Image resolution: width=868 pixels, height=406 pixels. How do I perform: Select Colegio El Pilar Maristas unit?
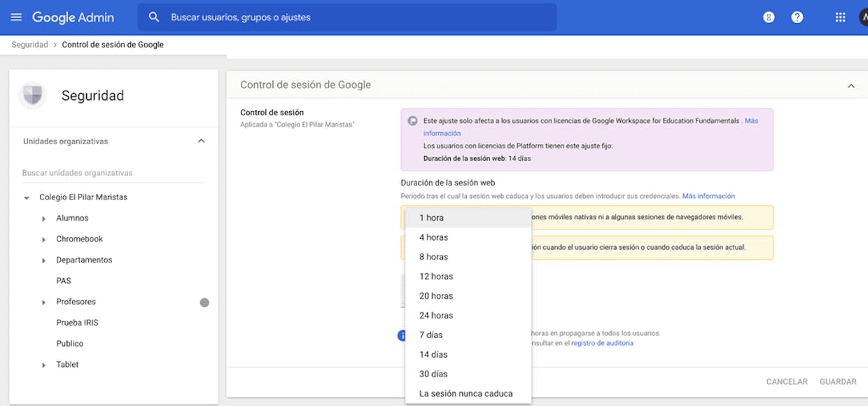point(83,197)
